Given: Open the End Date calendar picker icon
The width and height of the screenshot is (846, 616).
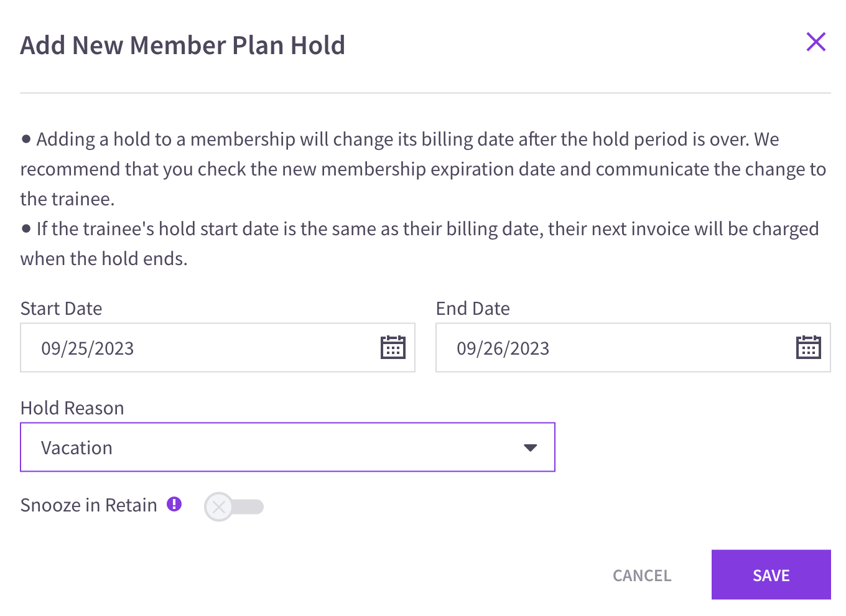Looking at the screenshot, I should [809, 347].
